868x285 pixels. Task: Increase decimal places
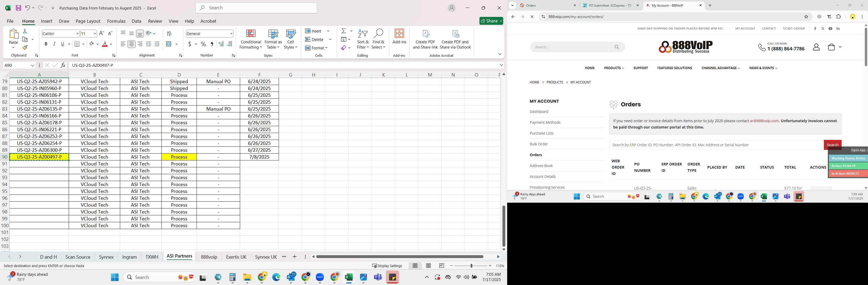click(x=221, y=44)
